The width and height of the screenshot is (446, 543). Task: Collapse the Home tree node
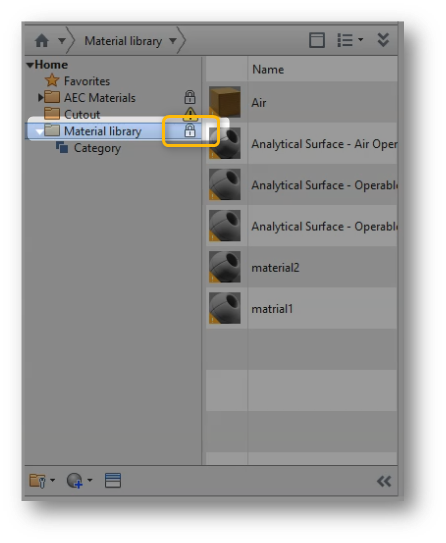click(x=30, y=65)
